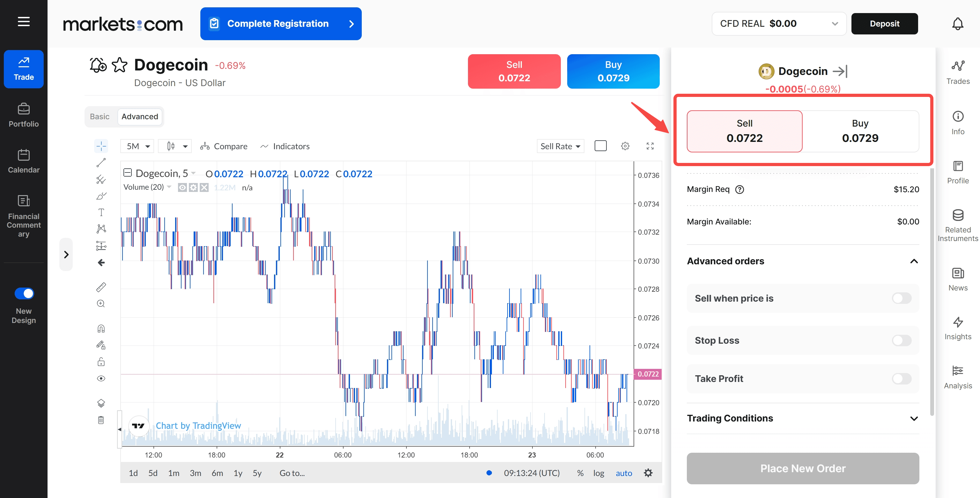This screenshot has height=498, width=980.
Task: Select the position and forecast tool
Action: (x=101, y=246)
